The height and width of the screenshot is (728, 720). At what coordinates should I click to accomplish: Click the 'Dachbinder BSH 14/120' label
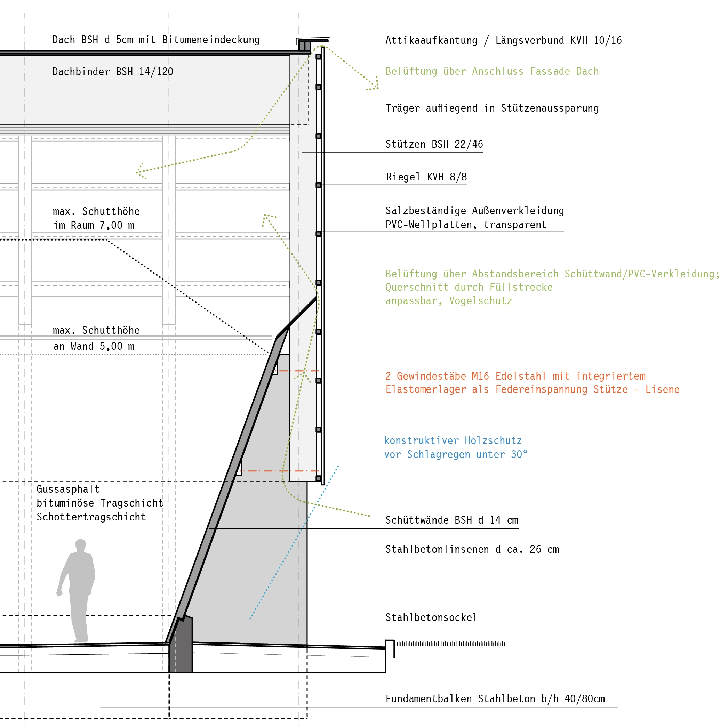point(113,72)
